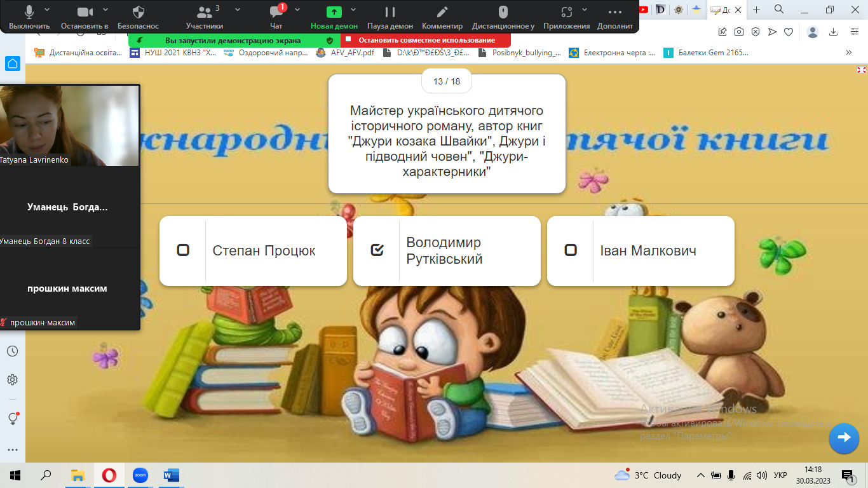
Task: Go to next question with blue arrow
Action: (844, 437)
